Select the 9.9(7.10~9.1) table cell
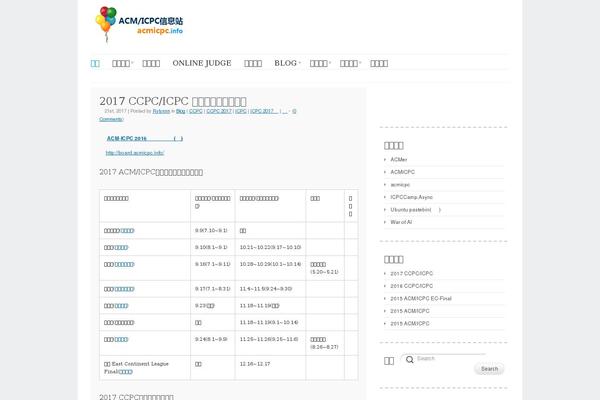 coord(211,230)
